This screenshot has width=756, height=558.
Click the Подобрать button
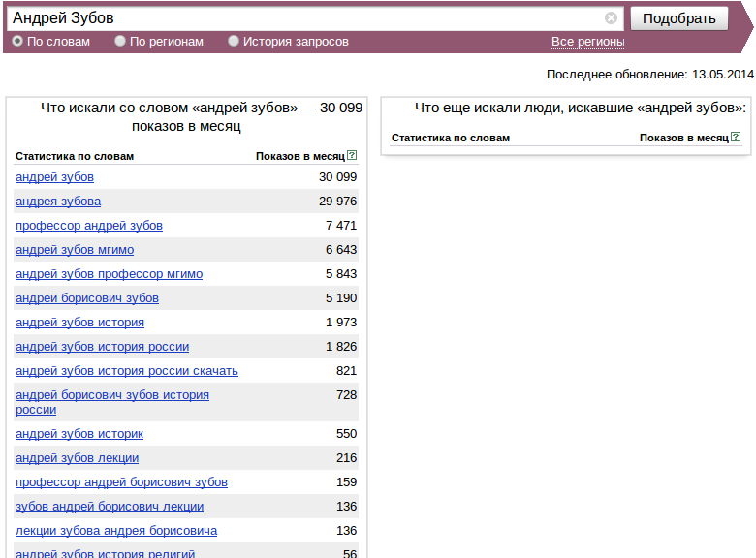tap(678, 18)
